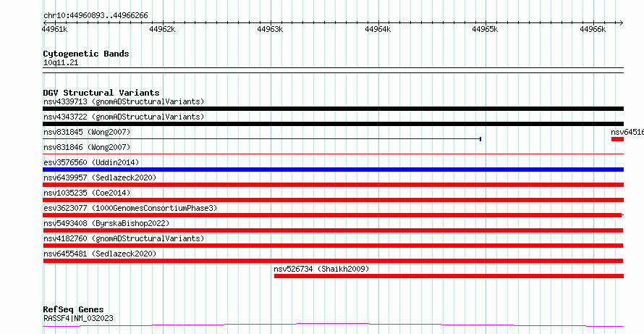Click the thin blue nsv831845 feature line
This screenshot has width=644, height=334.
click(x=262, y=139)
